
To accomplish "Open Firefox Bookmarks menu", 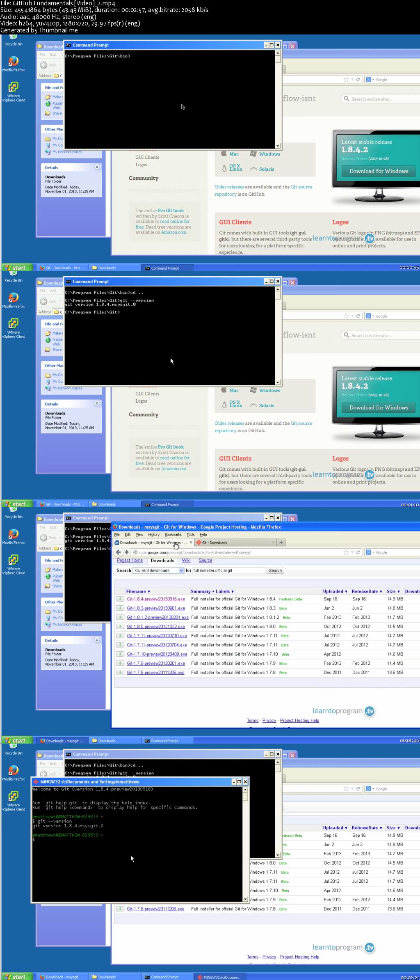I will pyautogui.click(x=173, y=535).
